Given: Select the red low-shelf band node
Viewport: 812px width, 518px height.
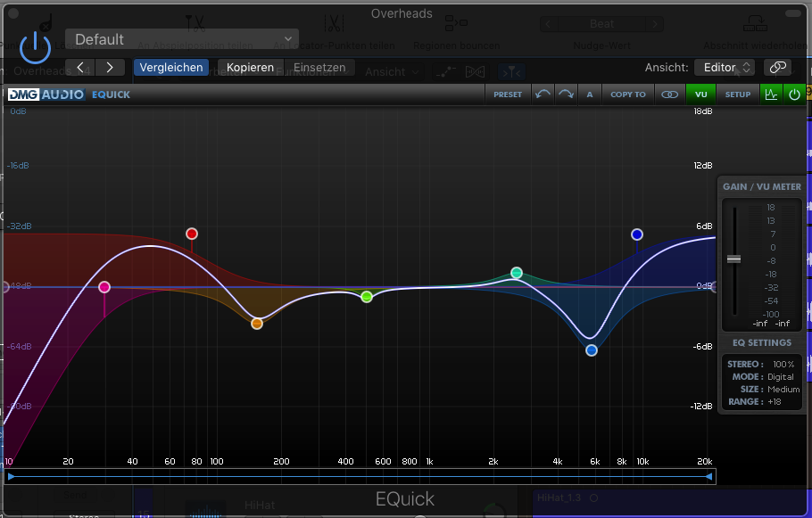Looking at the screenshot, I should coord(192,234).
